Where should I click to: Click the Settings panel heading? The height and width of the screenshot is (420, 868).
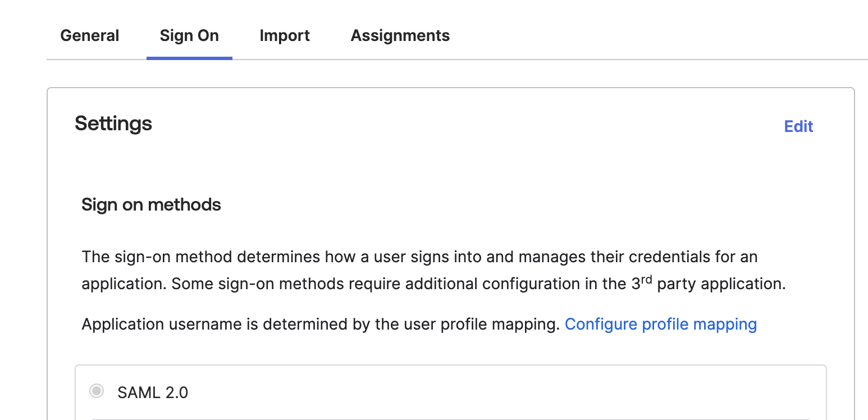(113, 123)
